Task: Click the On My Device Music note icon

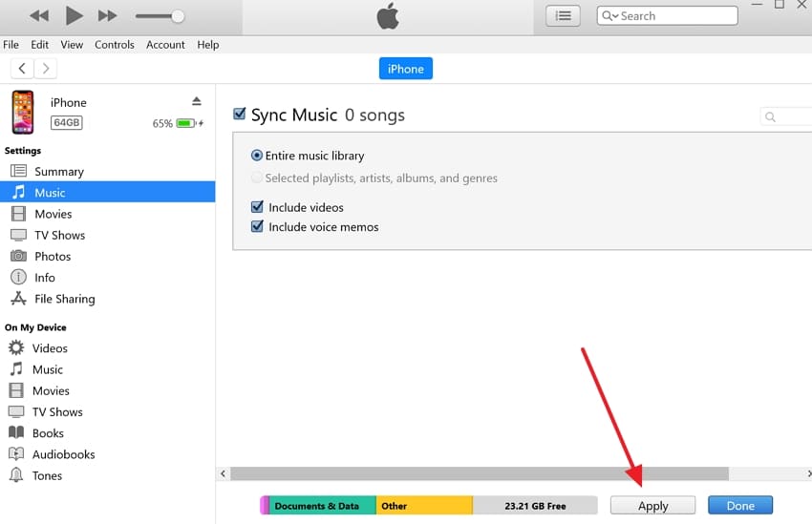Action: [16, 368]
